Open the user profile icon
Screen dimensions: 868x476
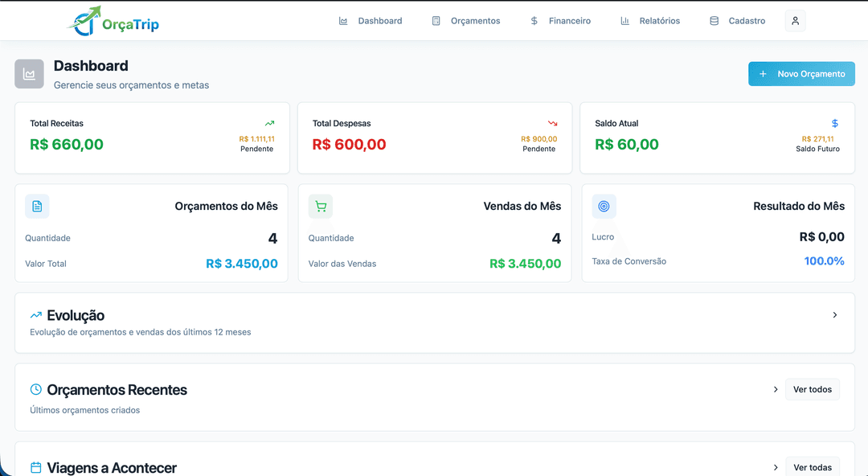(x=795, y=21)
